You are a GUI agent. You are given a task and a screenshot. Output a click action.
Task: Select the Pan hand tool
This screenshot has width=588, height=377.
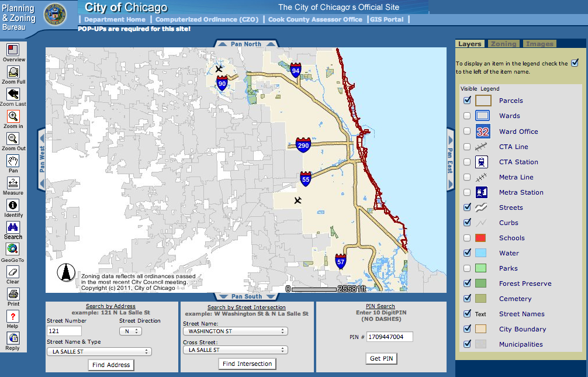point(13,161)
